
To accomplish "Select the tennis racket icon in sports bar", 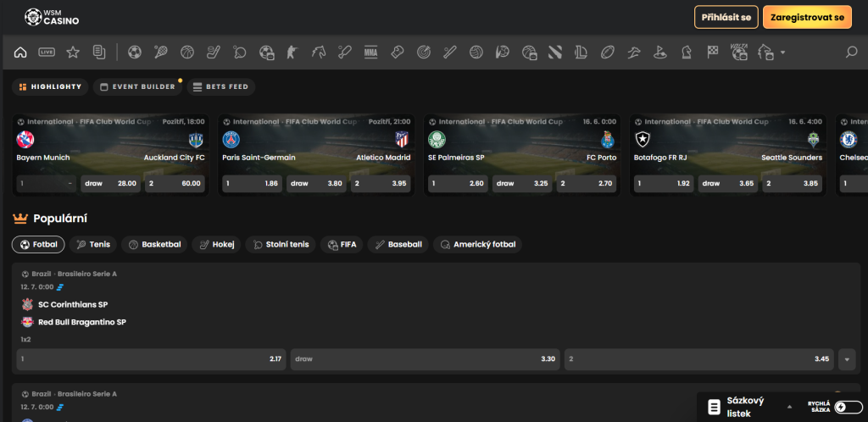I will (160, 53).
